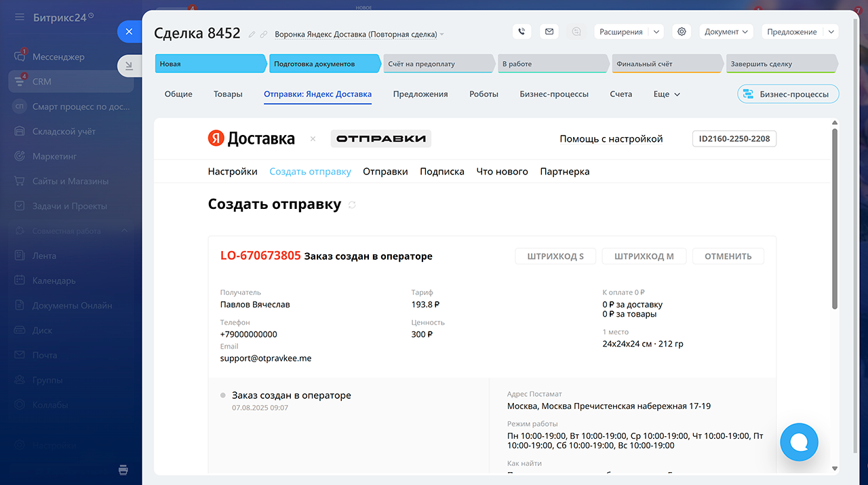Click the ШТРИХКОД M button
868x485 pixels.
click(644, 256)
